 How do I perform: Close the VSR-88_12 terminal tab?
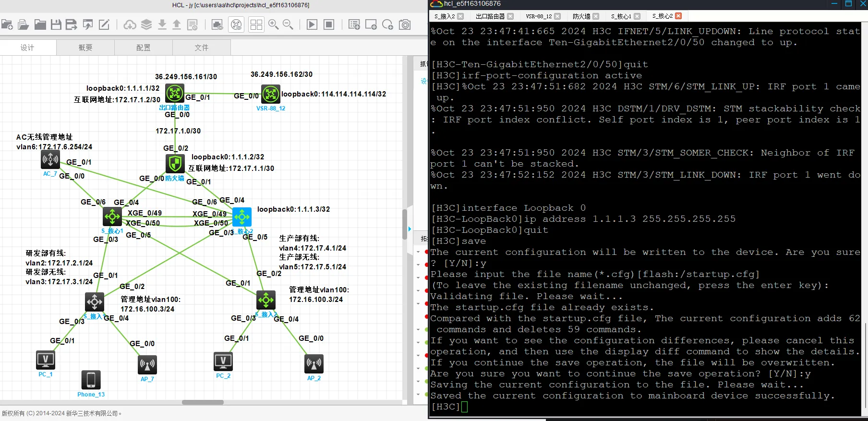click(557, 16)
